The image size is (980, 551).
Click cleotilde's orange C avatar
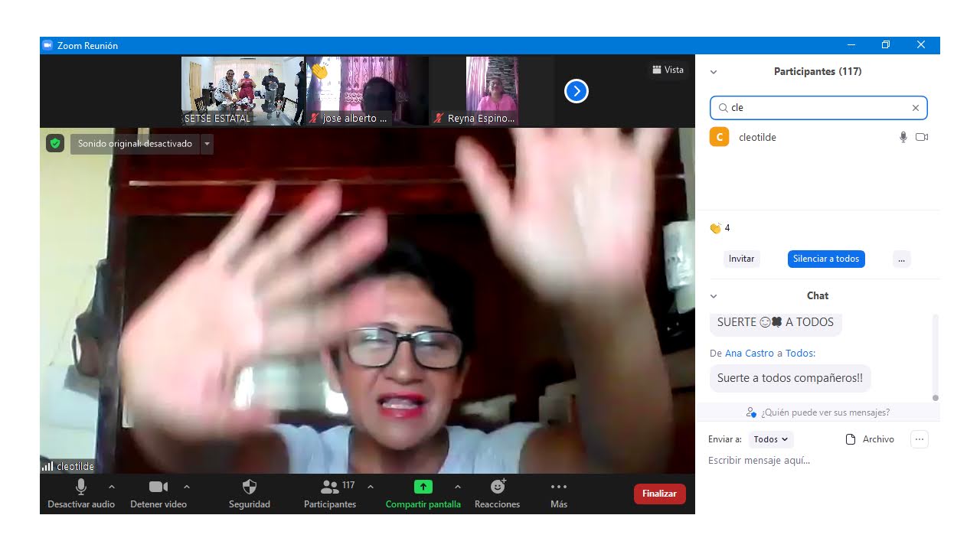click(719, 137)
